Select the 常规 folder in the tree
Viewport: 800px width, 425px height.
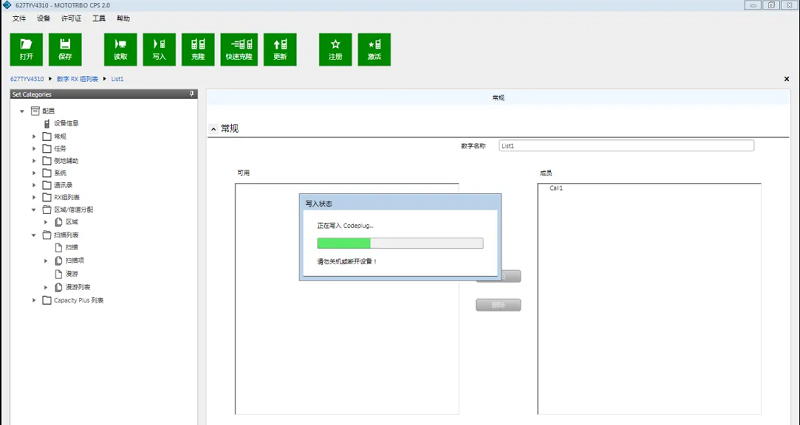point(60,137)
